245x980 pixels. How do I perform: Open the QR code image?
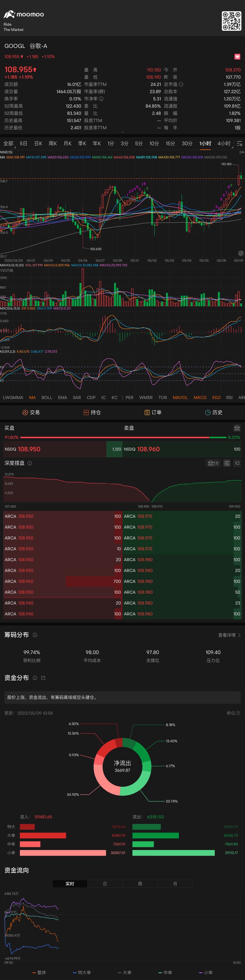coord(231,21)
